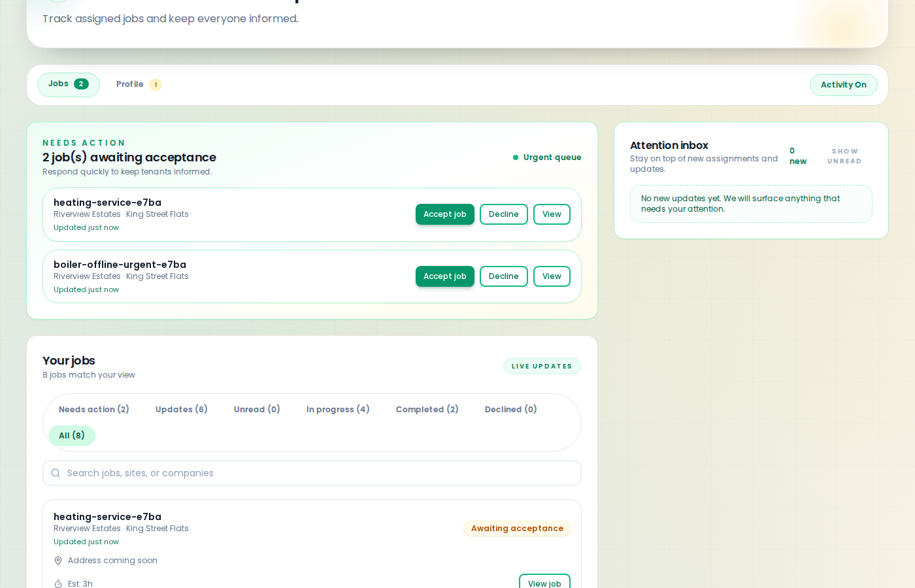Click the search magnifier icon
Screen dimensions: 915x588
pyautogui.click(x=56, y=473)
